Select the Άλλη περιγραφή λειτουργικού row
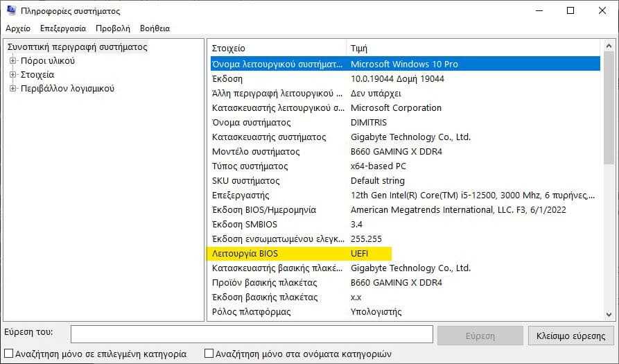619x364 pixels. [405, 93]
